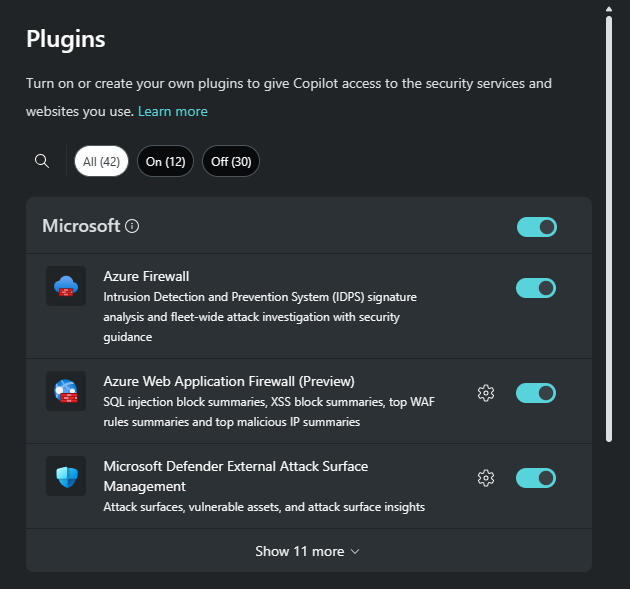The height and width of the screenshot is (589, 630).
Task: Select the All (42) filter tab
Action: coord(101,161)
